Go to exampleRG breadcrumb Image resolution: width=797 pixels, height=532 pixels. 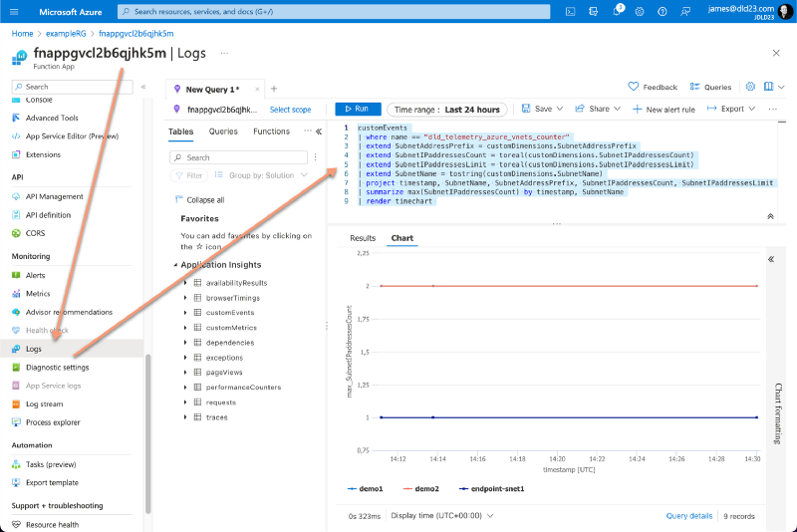pyautogui.click(x=66, y=34)
